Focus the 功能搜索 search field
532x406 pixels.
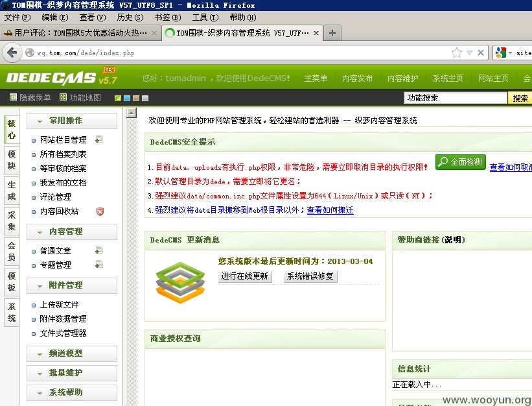coord(456,98)
